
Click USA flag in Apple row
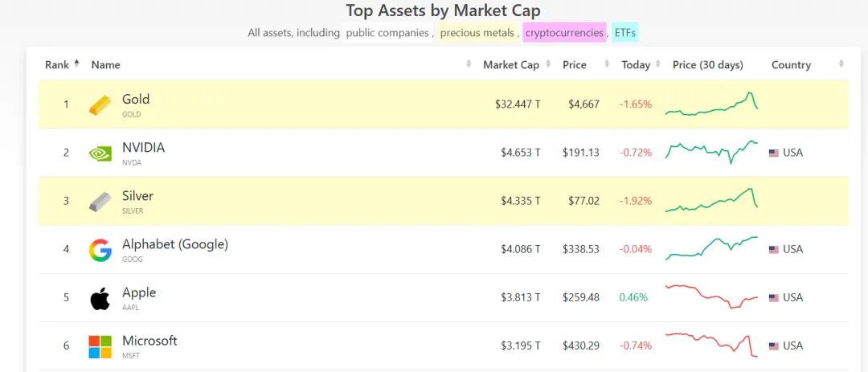pyautogui.click(x=773, y=298)
